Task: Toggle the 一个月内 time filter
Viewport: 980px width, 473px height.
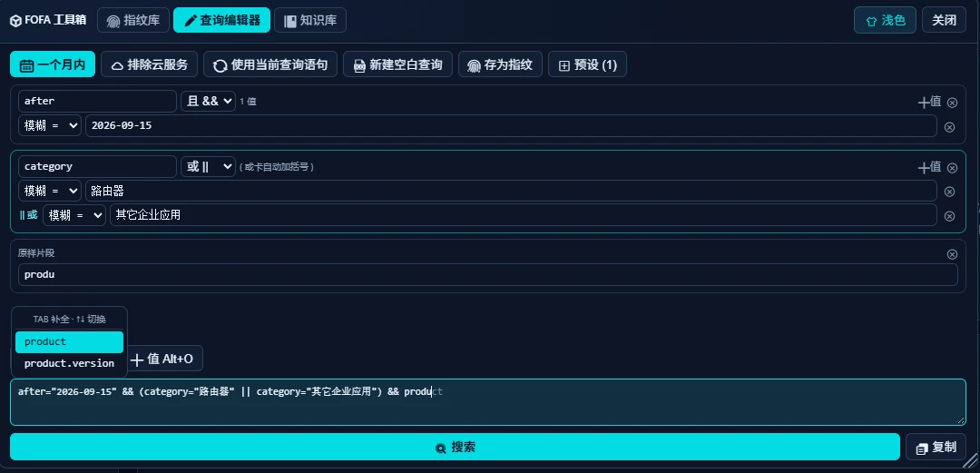Action: coord(53,64)
